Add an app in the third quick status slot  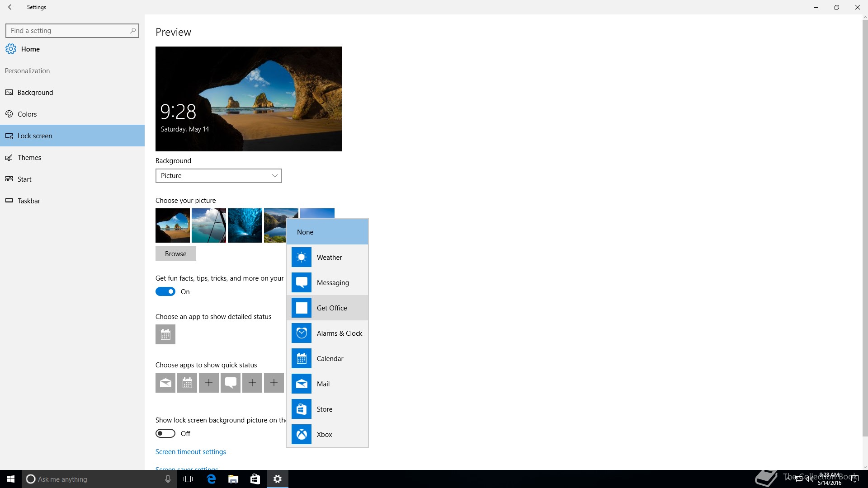pos(209,383)
